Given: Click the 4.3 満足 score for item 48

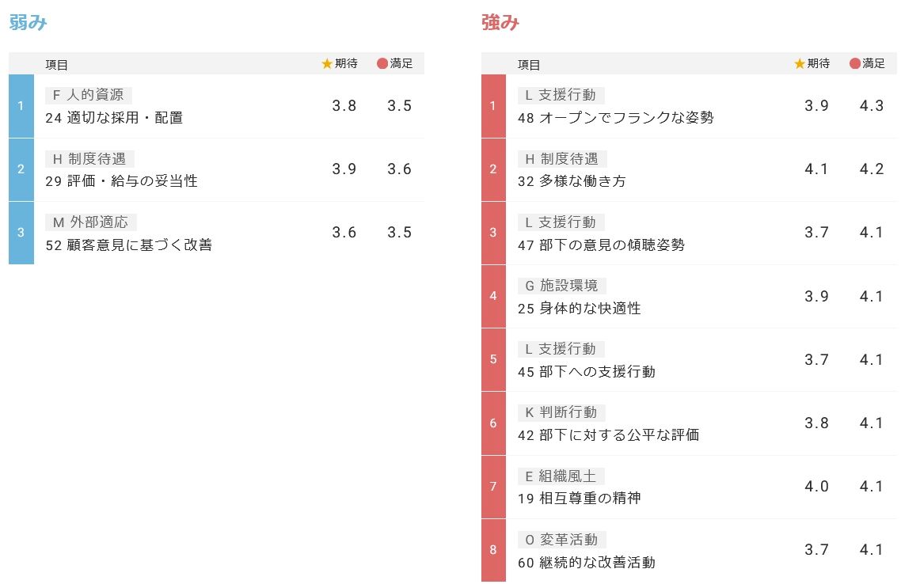Looking at the screenshot, I should [871, 106].
